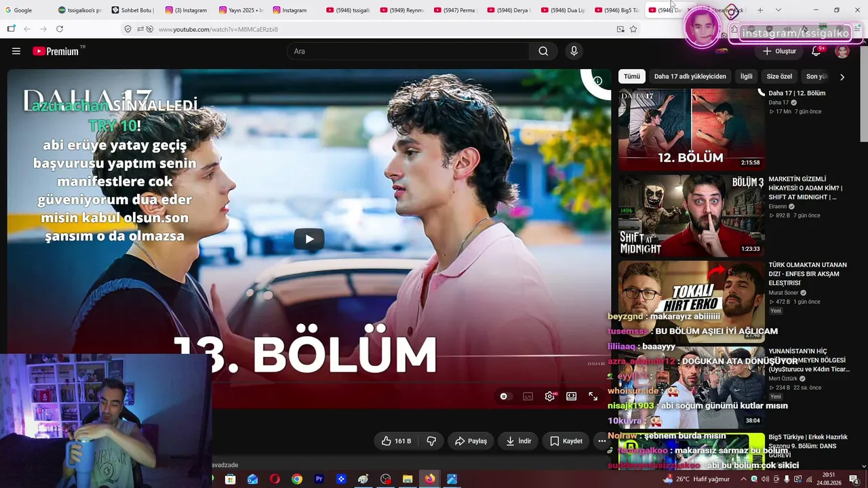Open a new browser tab
The width and height of the screenshot is (868, 488).
(x=760, y=10)
